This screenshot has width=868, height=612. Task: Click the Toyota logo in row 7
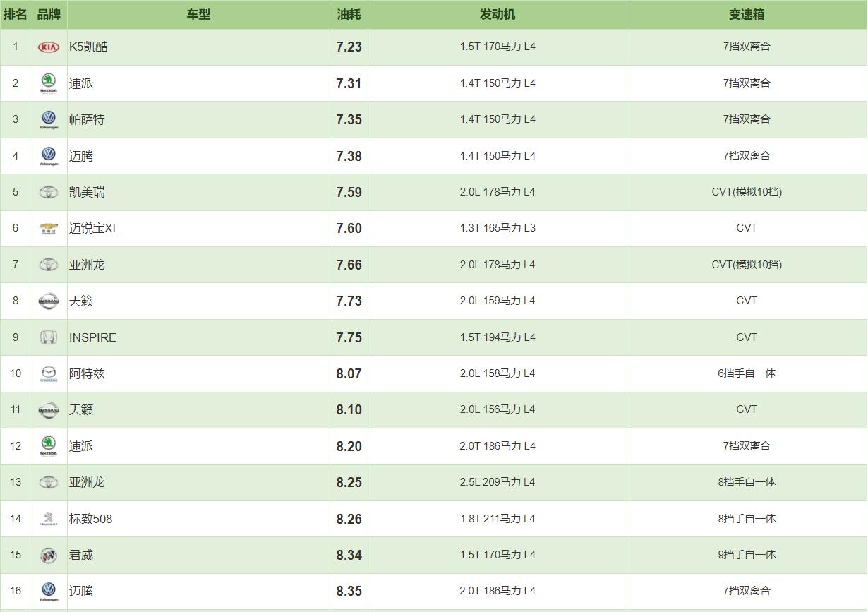tap(49, 265)
